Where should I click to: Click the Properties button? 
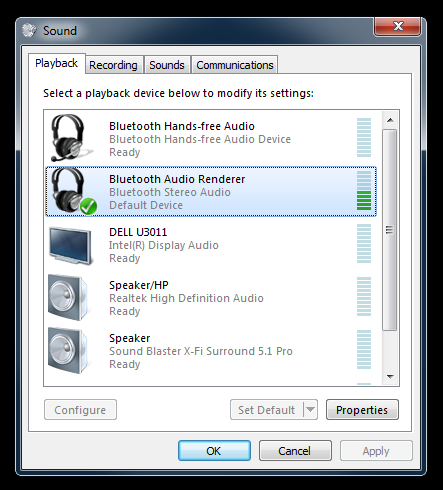(x=362, y=410)
